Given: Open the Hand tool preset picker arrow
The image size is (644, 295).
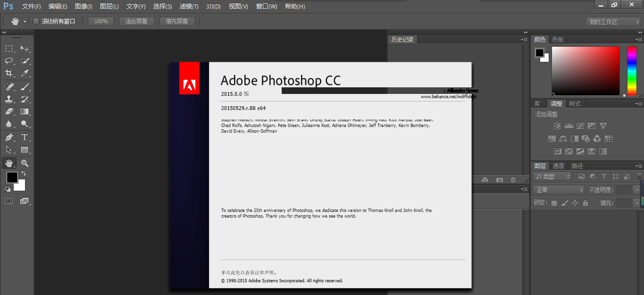Looking at the screenshot, I should [x=25, y=22].
